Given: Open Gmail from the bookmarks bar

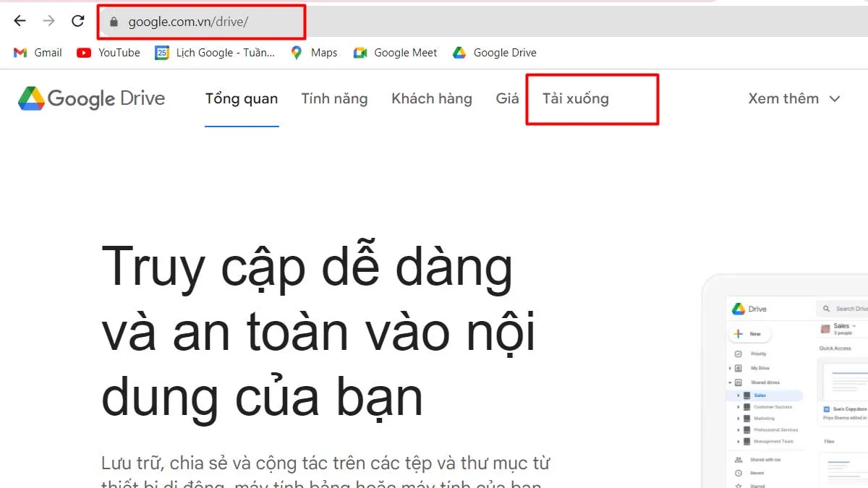Looking at the screenshot, I should tap(36, 52).
